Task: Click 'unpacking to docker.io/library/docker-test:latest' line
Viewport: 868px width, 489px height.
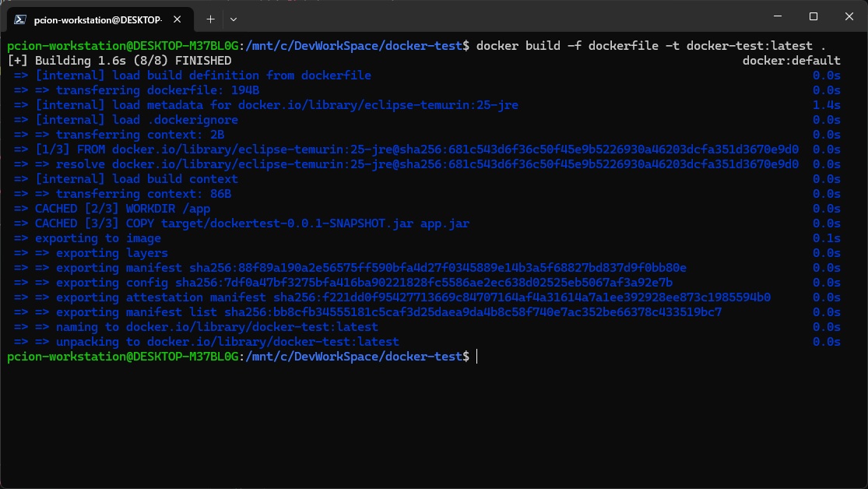Action: (x=206, y=343)
